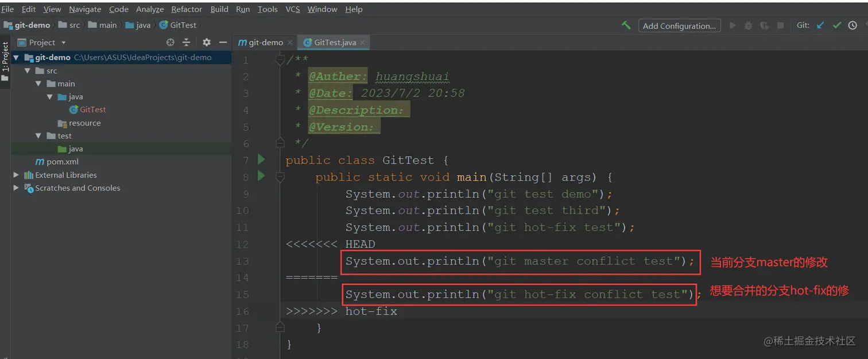Collapse the main folder node

[38, 84]
